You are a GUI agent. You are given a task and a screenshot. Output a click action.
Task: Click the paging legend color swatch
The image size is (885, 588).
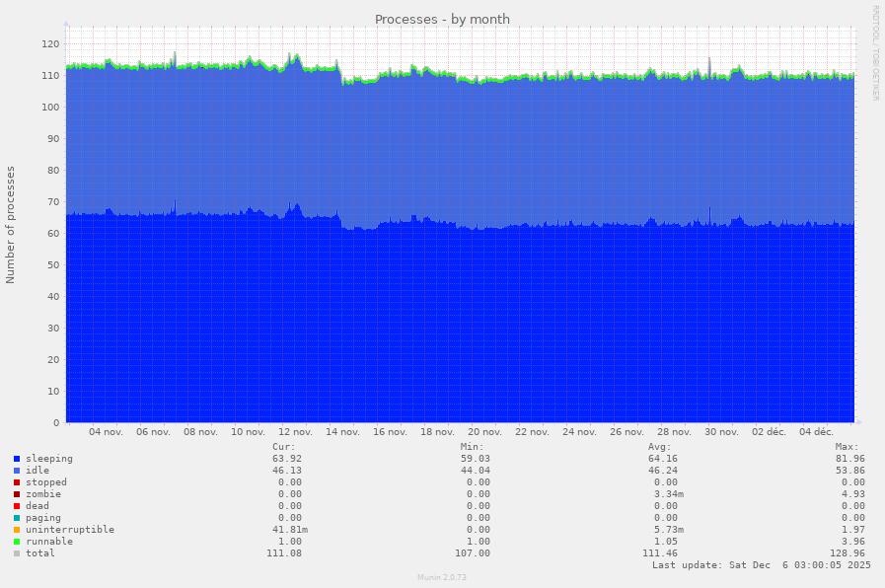tap(17, 518)
